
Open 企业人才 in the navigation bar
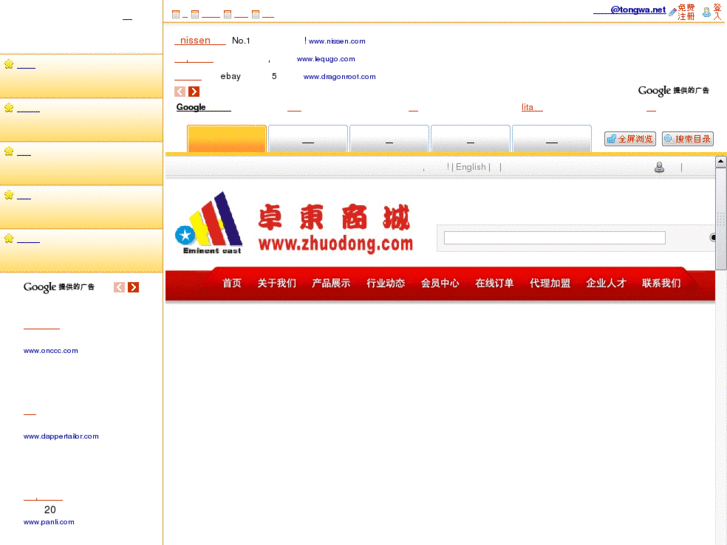pyautogui.click(x=606, y=283)
